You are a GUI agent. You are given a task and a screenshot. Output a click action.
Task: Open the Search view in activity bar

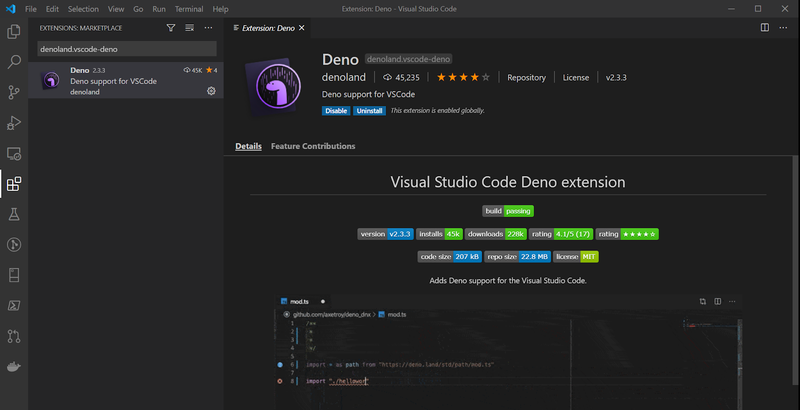pyautogui.click(x=14, y=62)
